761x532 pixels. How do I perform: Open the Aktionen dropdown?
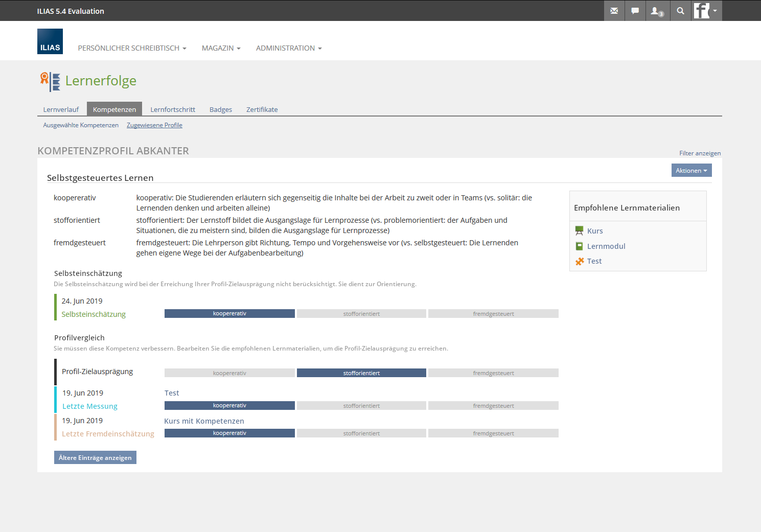pos(691,171)
